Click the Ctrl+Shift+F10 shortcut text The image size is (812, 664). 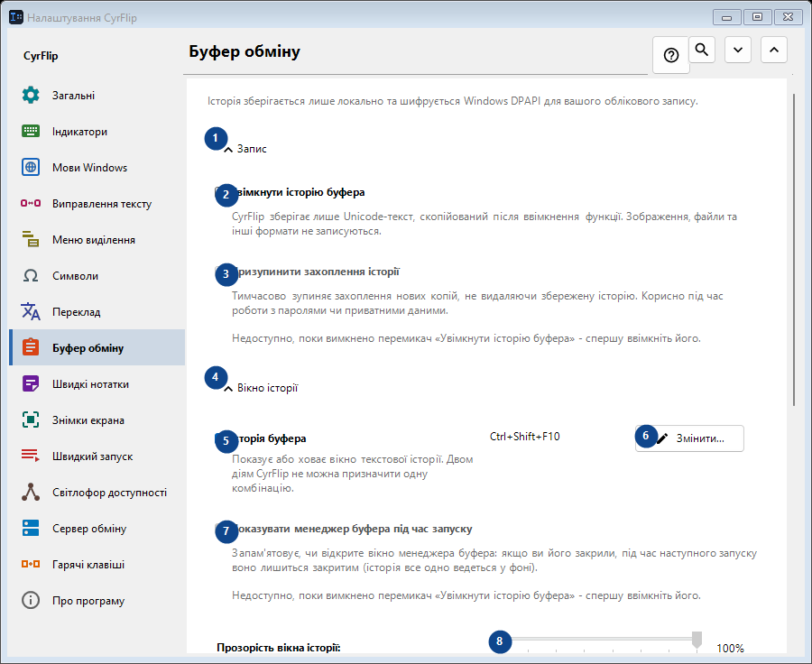click(524, 437)
